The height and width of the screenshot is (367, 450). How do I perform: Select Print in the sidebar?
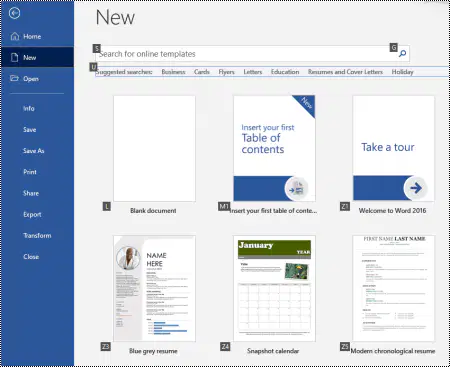[x=30, y=172]
